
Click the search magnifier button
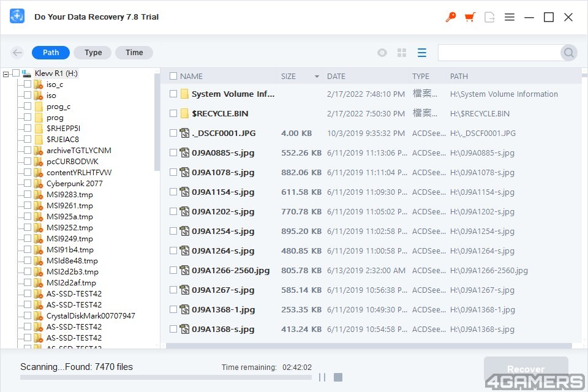pos(568,53)
